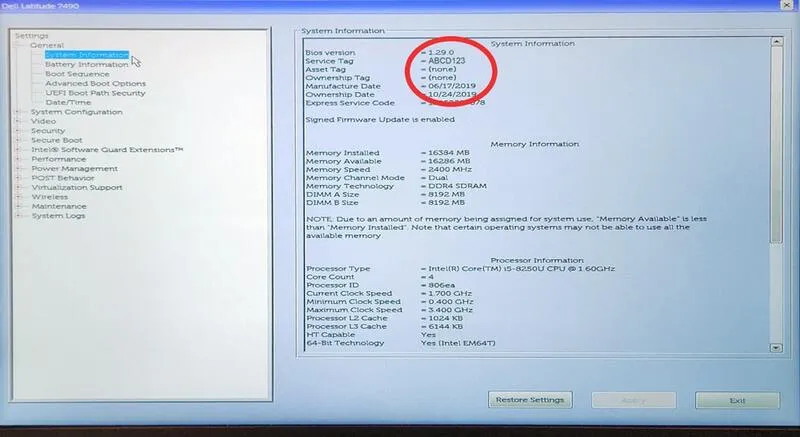This screenshot has height=437, width=800.
Task: Click the HT Capable label
Action: 331,335
